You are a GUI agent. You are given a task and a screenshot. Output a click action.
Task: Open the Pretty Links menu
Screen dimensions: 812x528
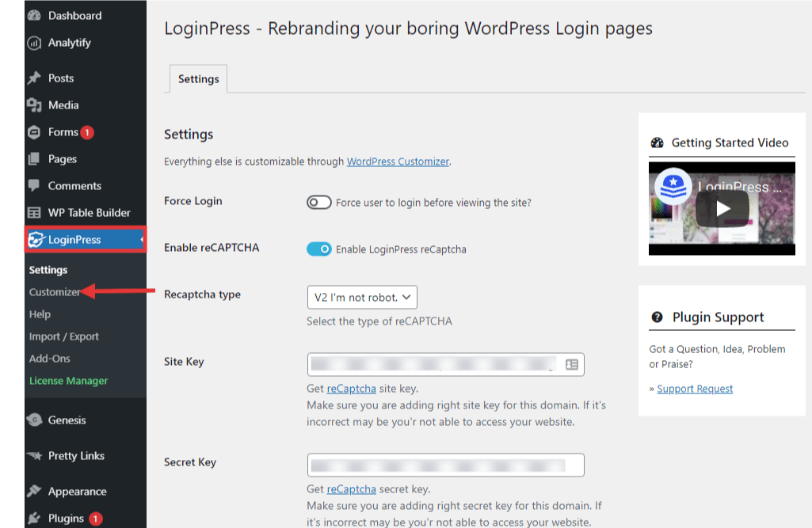click(76, 456)
